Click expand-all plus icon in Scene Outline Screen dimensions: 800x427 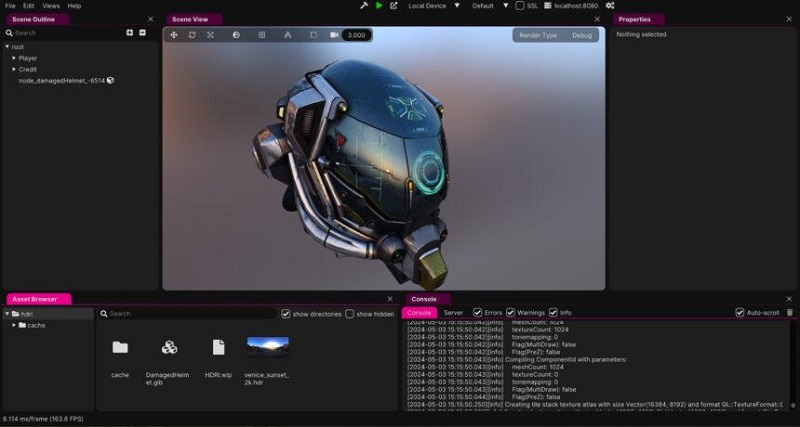click(129, 33)
